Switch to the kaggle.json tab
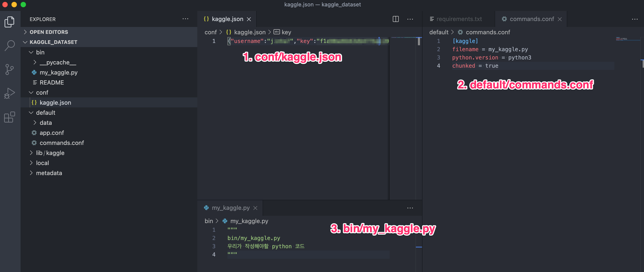Viewport: 644px width, 272px height. tap(227, 19)
